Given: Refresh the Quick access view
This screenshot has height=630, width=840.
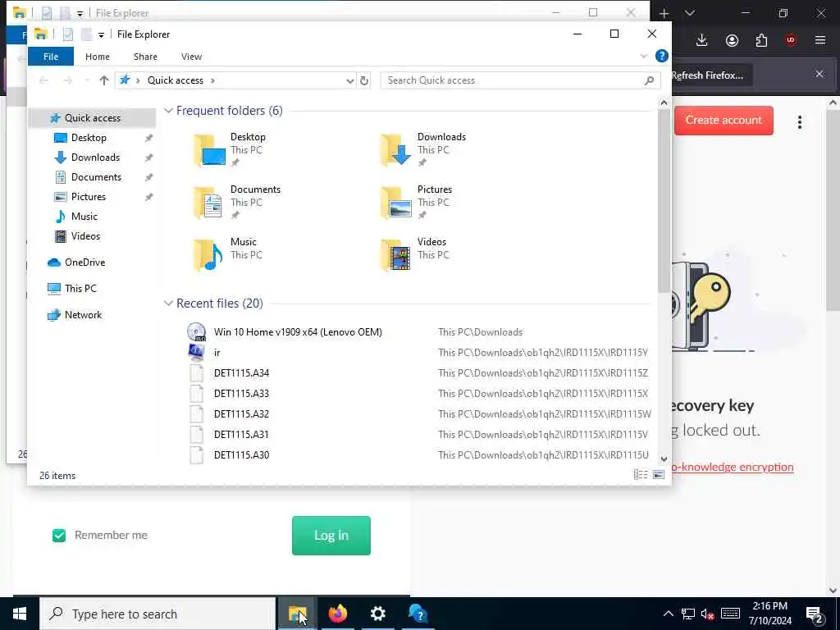Looking at the screenshot, I should click(x=364, y=80).
